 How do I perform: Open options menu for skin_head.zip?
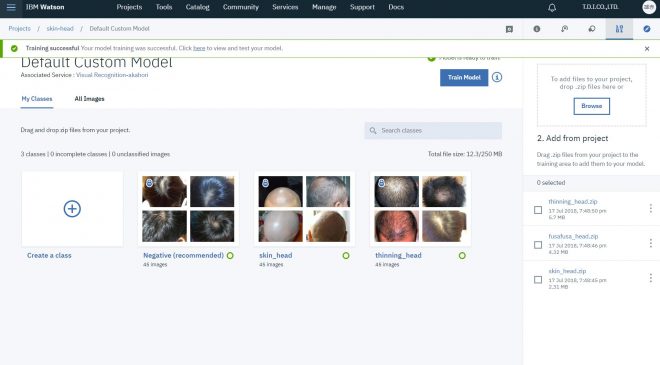651,278
